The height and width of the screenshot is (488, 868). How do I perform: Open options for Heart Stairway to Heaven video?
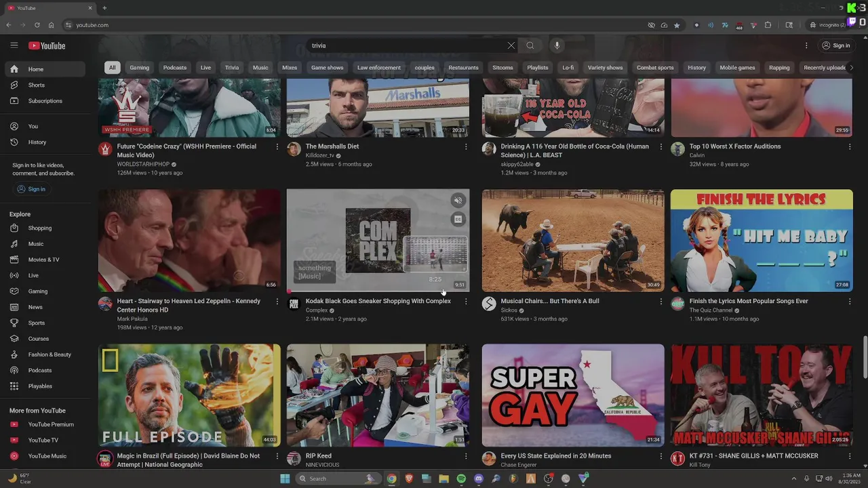point(277,302)
